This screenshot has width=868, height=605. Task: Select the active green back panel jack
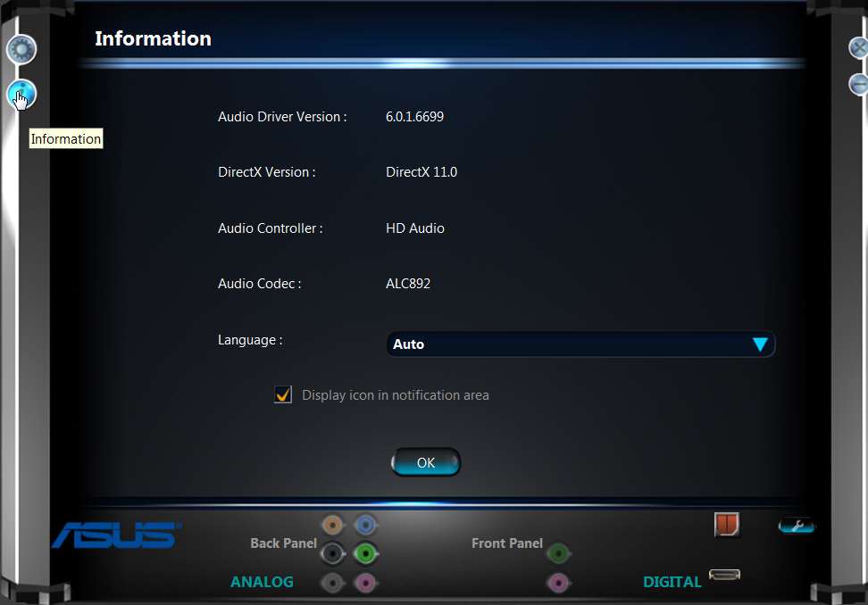(365, 553)
